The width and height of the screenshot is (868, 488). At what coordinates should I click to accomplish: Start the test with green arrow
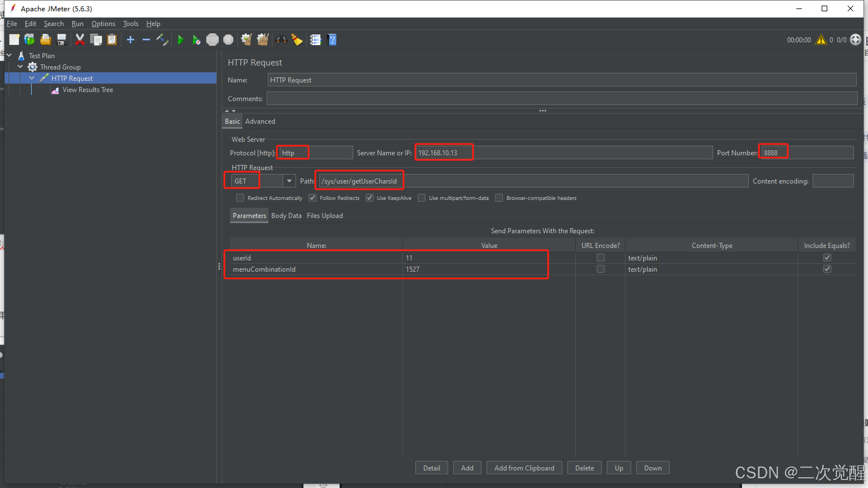181,40
